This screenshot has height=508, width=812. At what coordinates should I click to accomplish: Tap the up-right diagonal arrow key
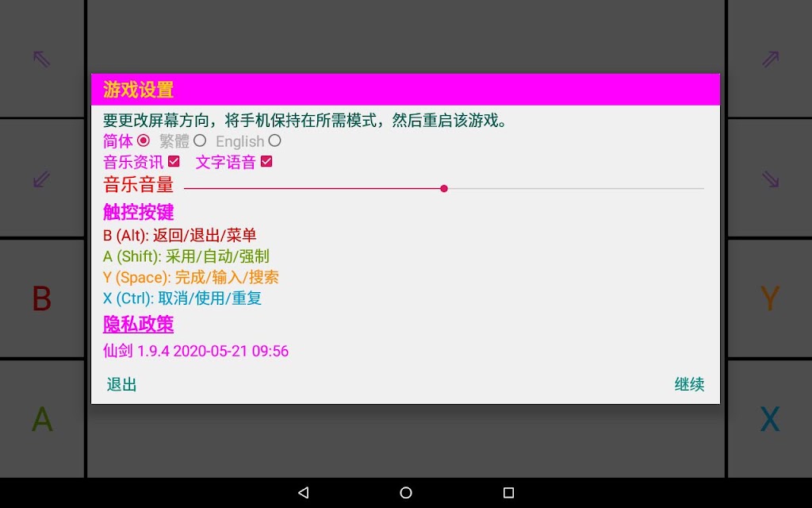tap(770, 59)
